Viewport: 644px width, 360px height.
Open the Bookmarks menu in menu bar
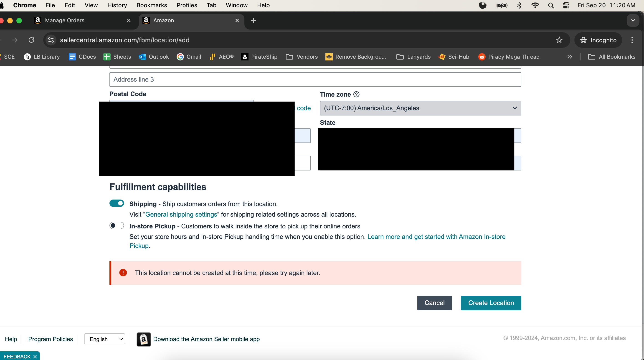pyautogui.click(x=152, y=5)
